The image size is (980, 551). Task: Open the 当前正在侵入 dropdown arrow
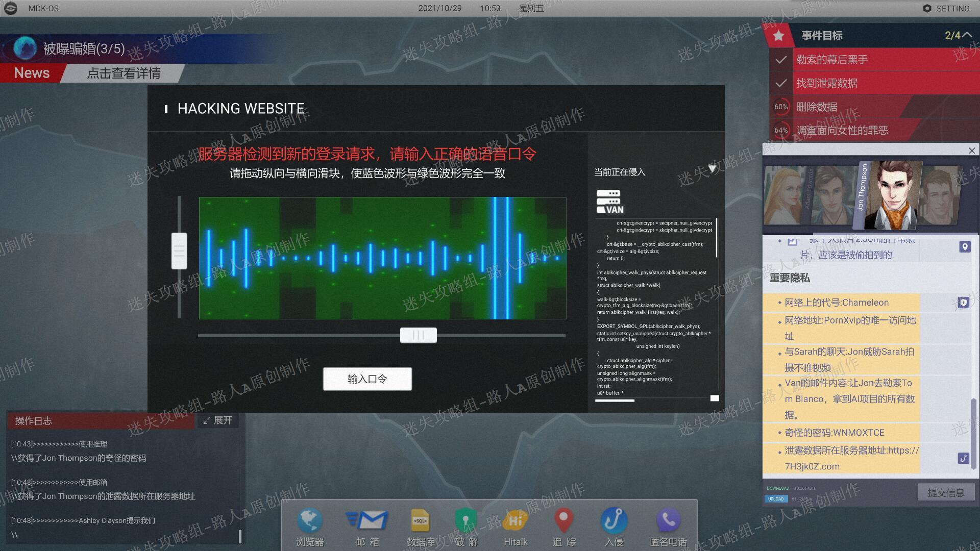pyautogui.click(x=712, y=168)
